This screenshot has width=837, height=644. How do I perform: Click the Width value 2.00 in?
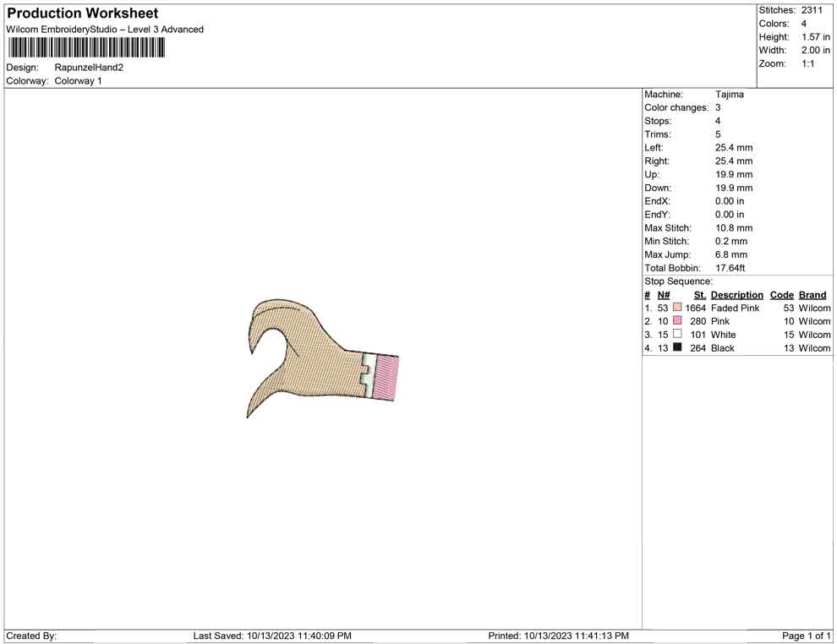(x=816, y=50)
